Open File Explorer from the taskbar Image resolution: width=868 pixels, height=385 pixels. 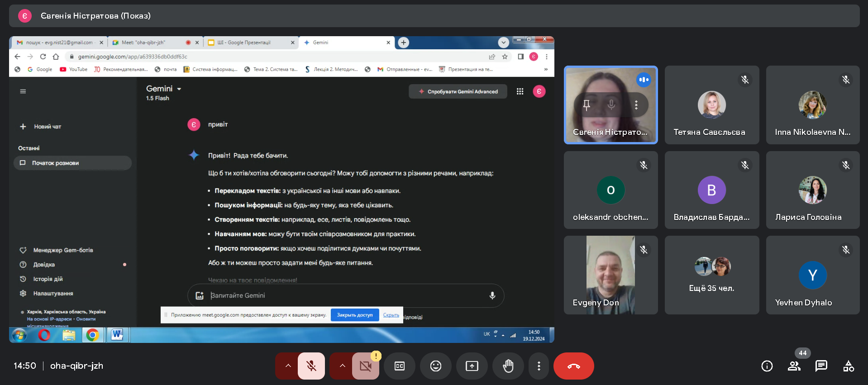tap(69, 335)
